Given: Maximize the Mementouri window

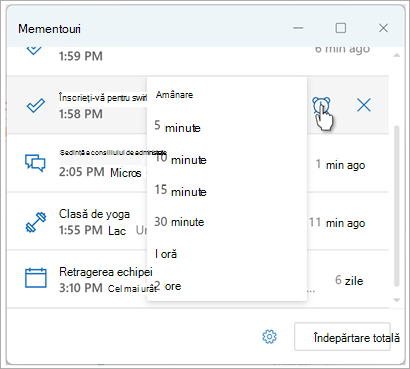Looking at the screenshot, I should (340, 28).
